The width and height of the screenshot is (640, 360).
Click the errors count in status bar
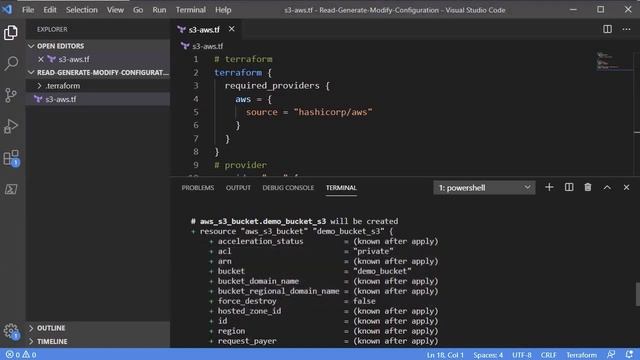13,355
